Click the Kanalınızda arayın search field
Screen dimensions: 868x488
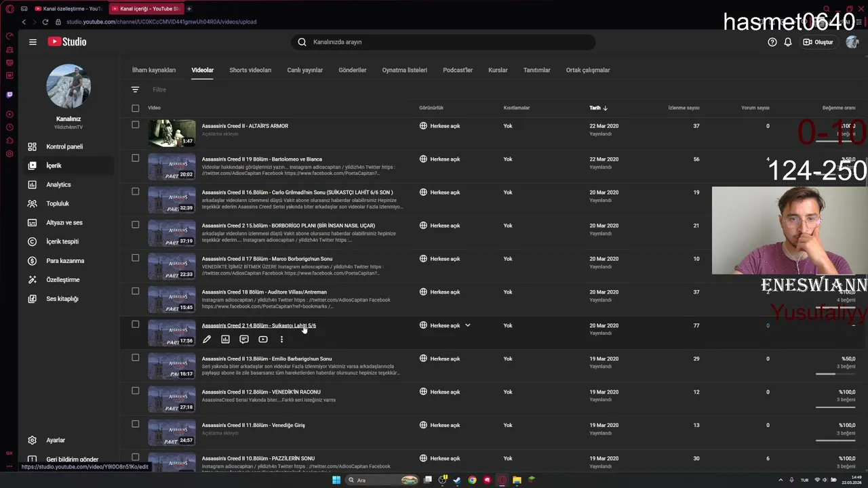coord(443,42)
